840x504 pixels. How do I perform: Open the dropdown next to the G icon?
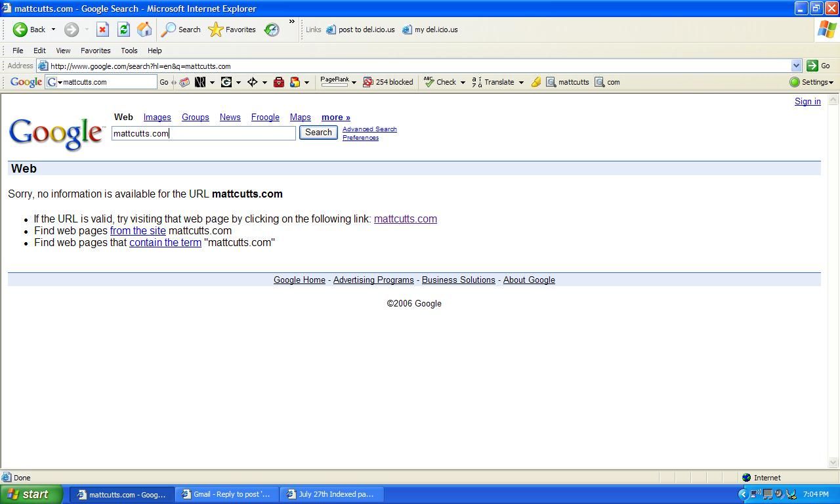coord(238,83)
